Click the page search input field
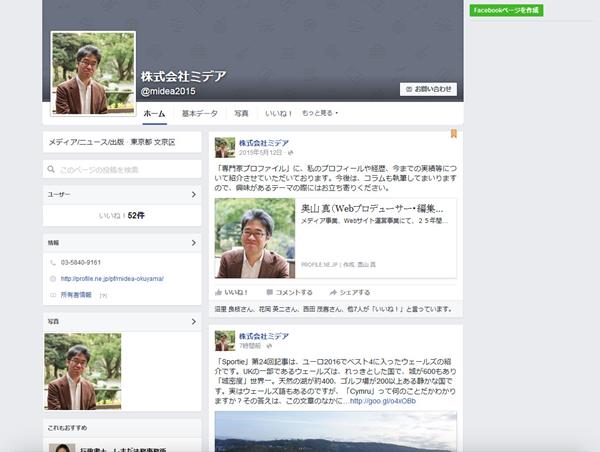 tap(122, 169)
